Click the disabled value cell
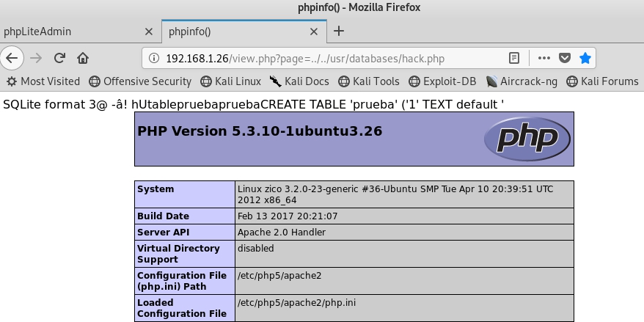 (x=404, y=254)
